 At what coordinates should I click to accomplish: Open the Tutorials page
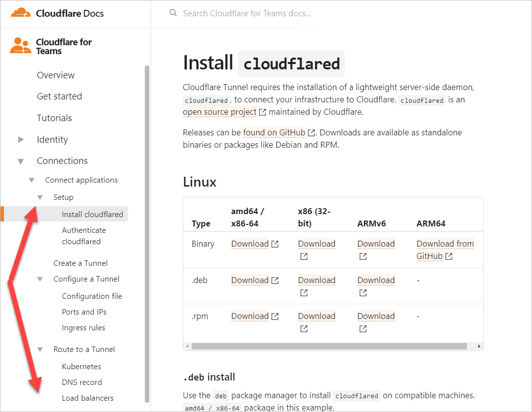(x=54, y=118)
